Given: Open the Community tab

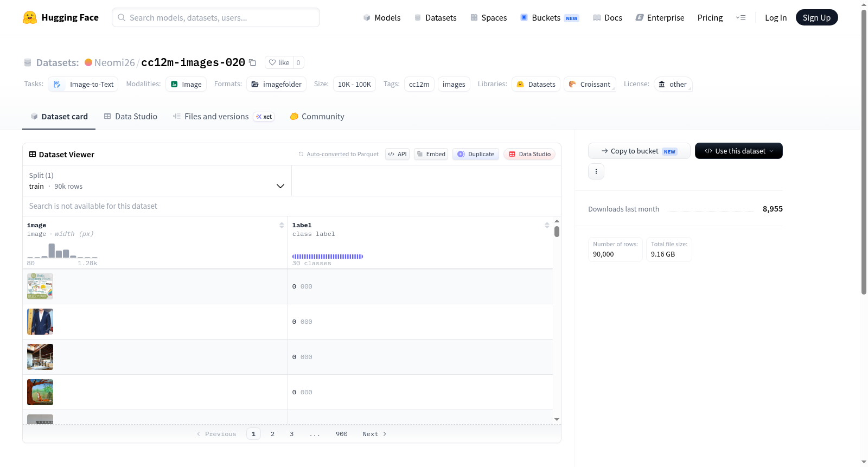Looking at the screenshot, I should tap(317, 117).
